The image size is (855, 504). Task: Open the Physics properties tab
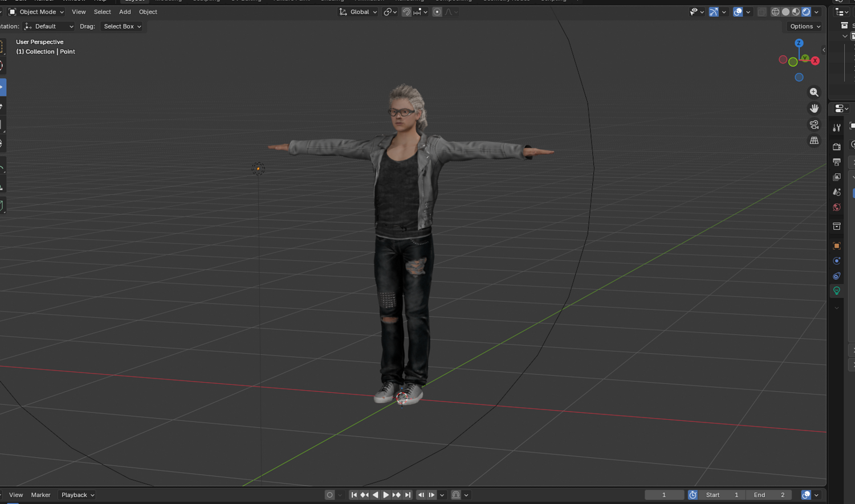pyautogui.click(x=837, y=261)
